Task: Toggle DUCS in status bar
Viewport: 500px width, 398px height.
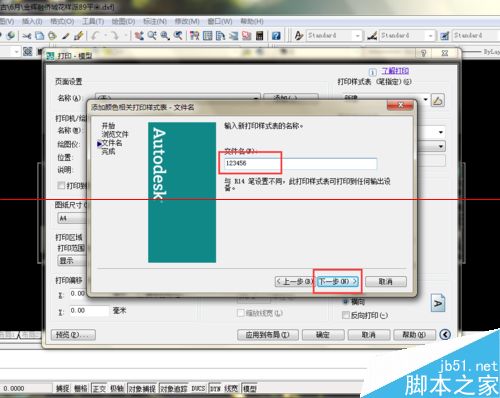Action: pos(198,388)
